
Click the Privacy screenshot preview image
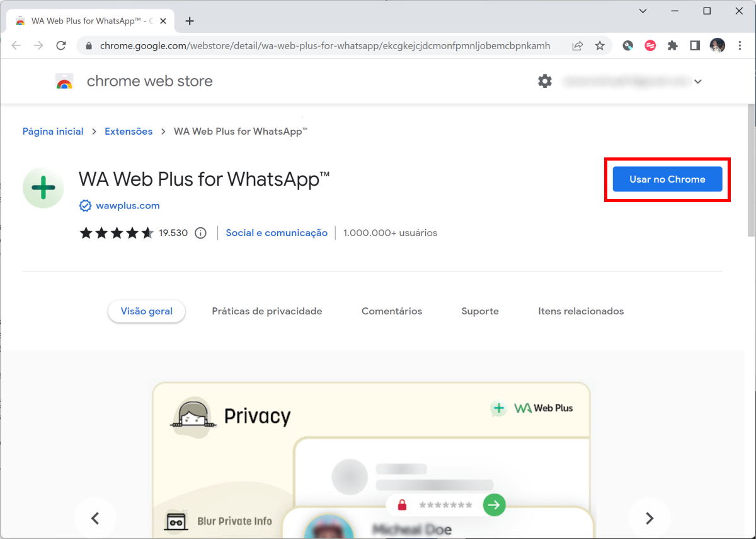tap(372, 460)
